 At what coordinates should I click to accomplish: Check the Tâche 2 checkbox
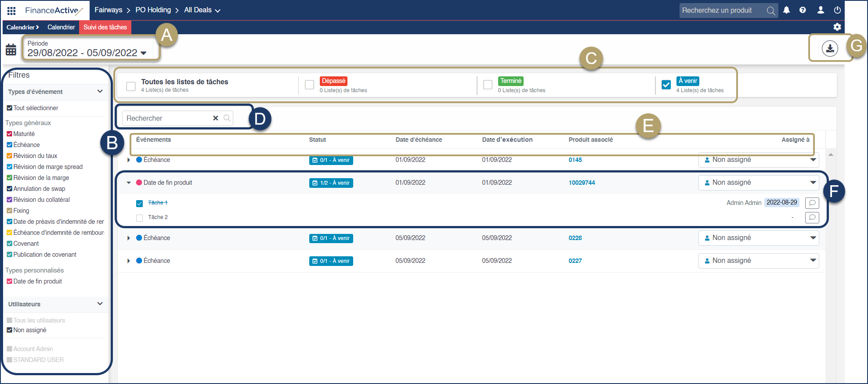point(139,218)
